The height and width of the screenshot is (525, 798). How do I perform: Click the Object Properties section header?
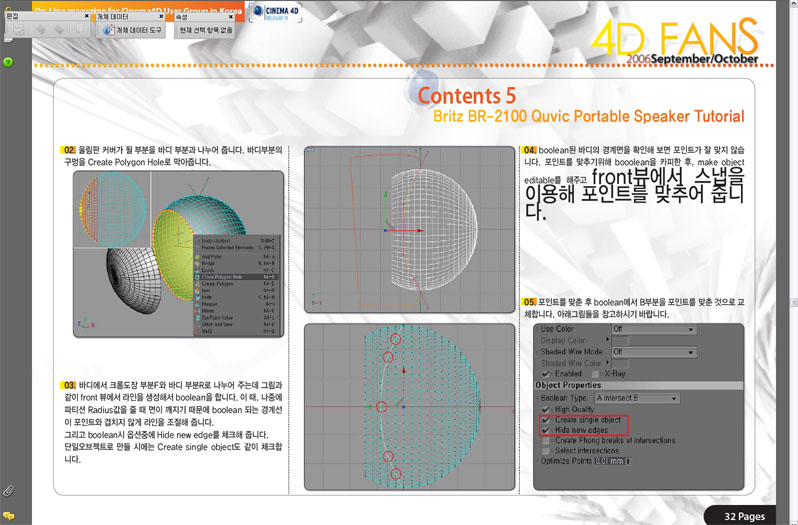pyautogui.click(x=638, y=386)
